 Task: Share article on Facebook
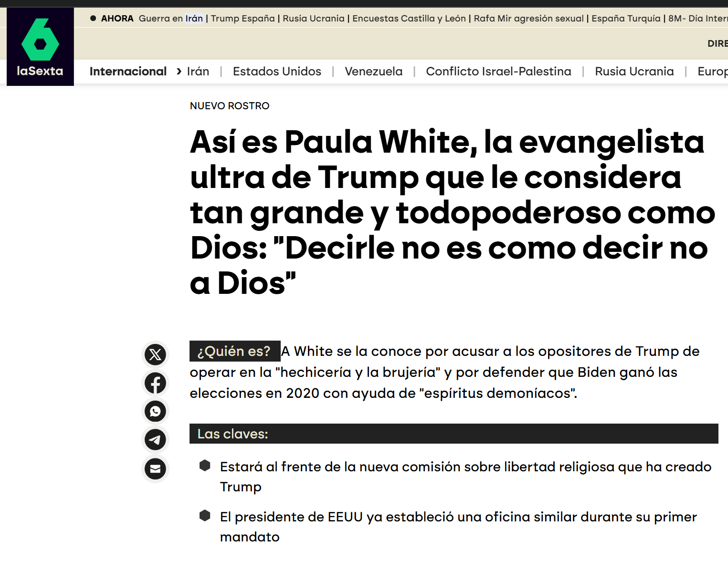(155, 383)
